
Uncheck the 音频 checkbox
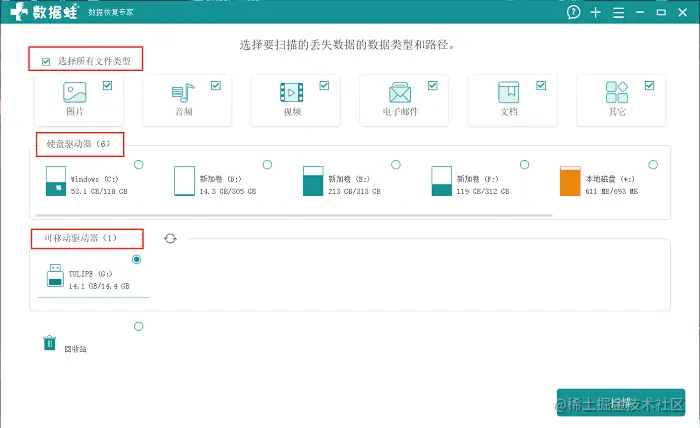(x=216, y=85)
